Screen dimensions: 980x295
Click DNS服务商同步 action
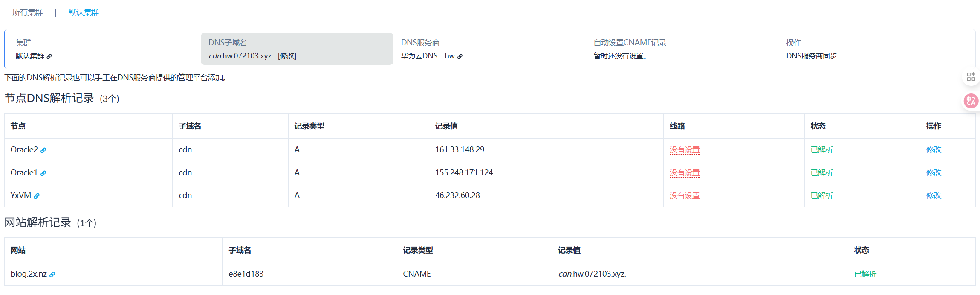pyautogui.click(x=811, y=56)
